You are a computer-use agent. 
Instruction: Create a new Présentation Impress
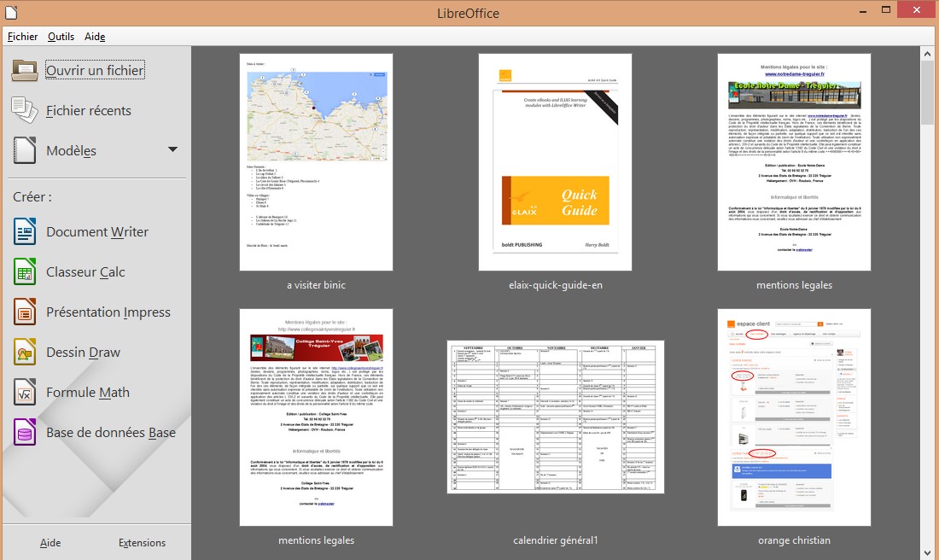108,312
